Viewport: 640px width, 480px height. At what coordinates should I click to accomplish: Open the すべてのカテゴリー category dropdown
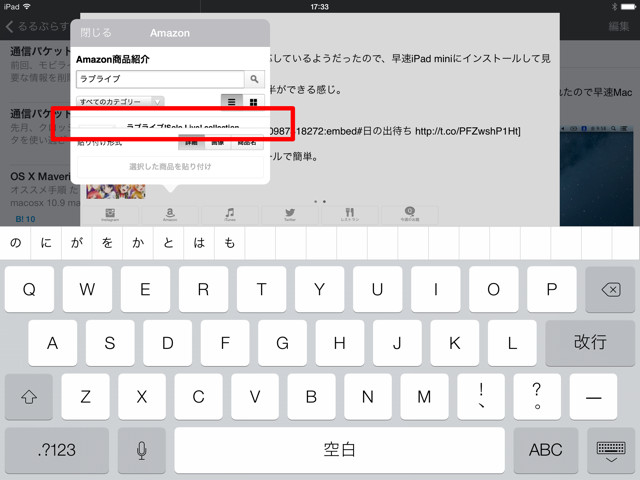[120, 102]
